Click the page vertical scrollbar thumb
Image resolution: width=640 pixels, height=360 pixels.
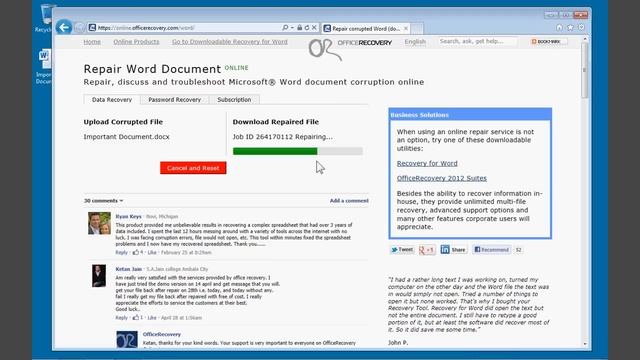pyautogui.click(x=584, y=70)
